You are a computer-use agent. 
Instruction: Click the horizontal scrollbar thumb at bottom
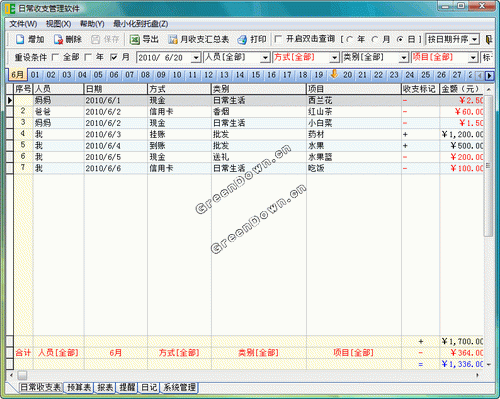tap(22, 375)
